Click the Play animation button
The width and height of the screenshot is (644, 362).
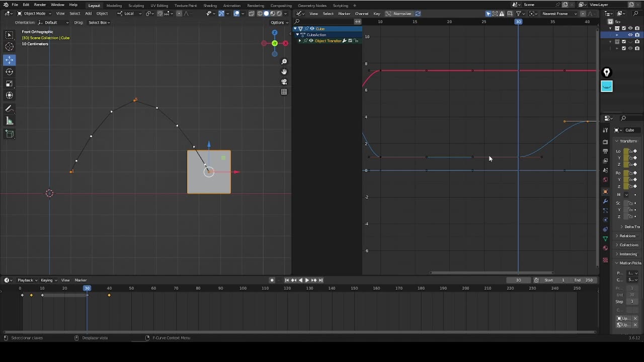[307, 280]
